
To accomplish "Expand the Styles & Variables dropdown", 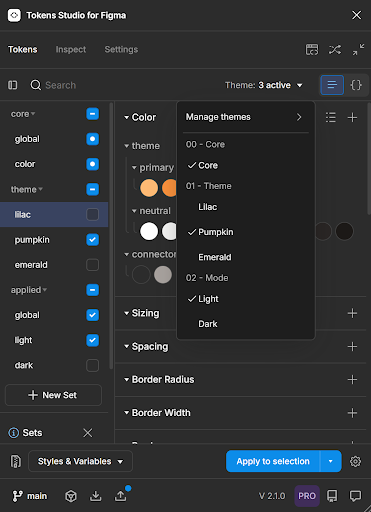I will (80, 461).
